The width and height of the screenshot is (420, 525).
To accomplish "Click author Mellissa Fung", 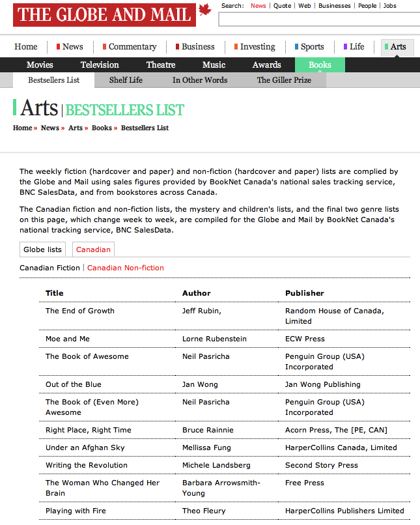I will click(x=206, y=447).
